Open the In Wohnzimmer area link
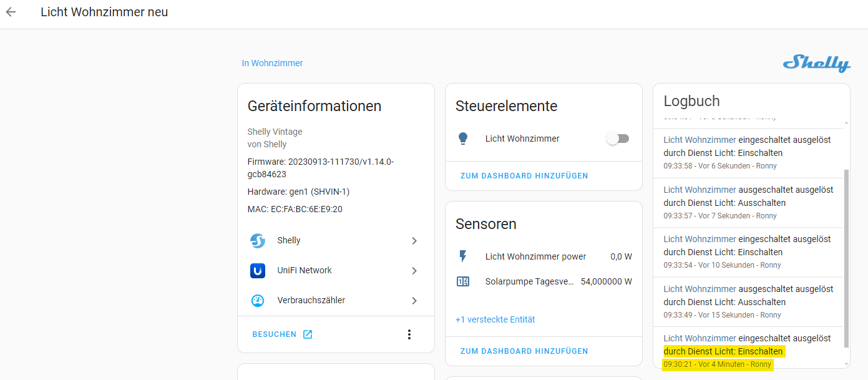 [x=272, y=63]
